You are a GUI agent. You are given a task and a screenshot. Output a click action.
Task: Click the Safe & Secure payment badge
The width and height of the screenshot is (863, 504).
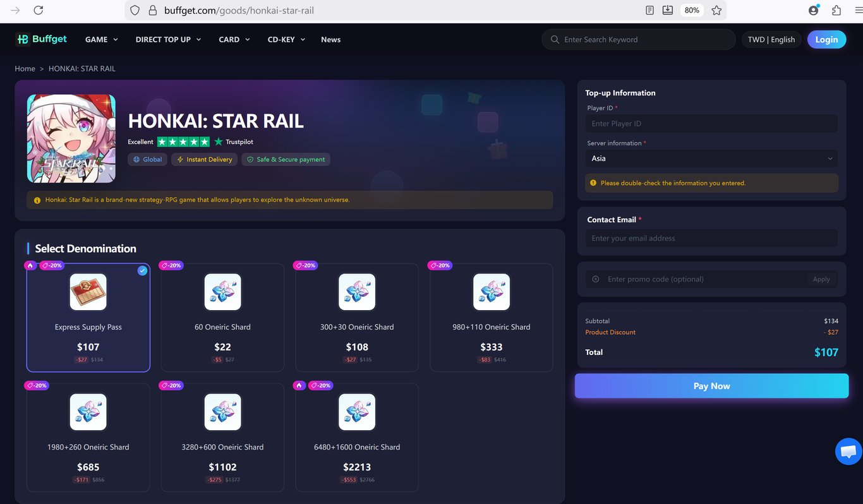tap(286, 160)
